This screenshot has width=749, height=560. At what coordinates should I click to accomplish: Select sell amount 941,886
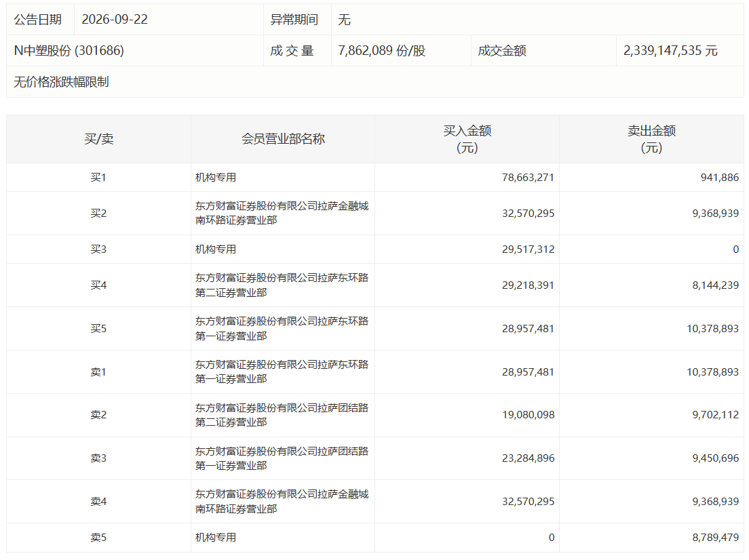719,178
